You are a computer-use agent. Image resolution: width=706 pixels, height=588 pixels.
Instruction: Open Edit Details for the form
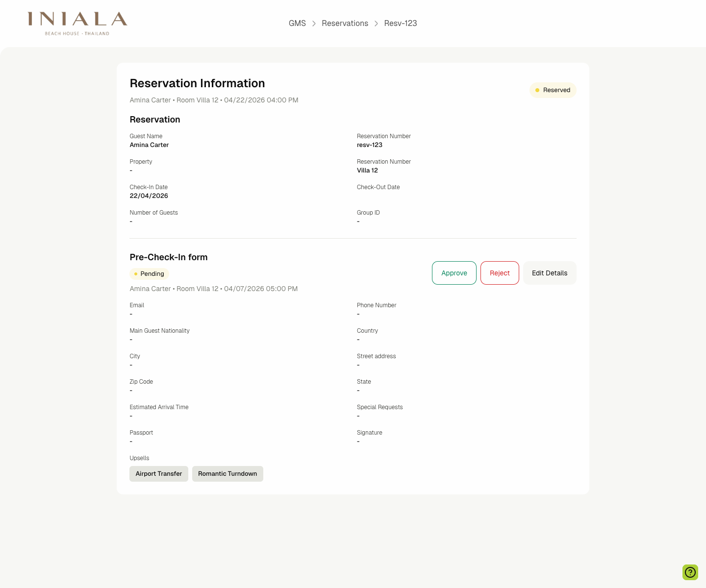550,273
